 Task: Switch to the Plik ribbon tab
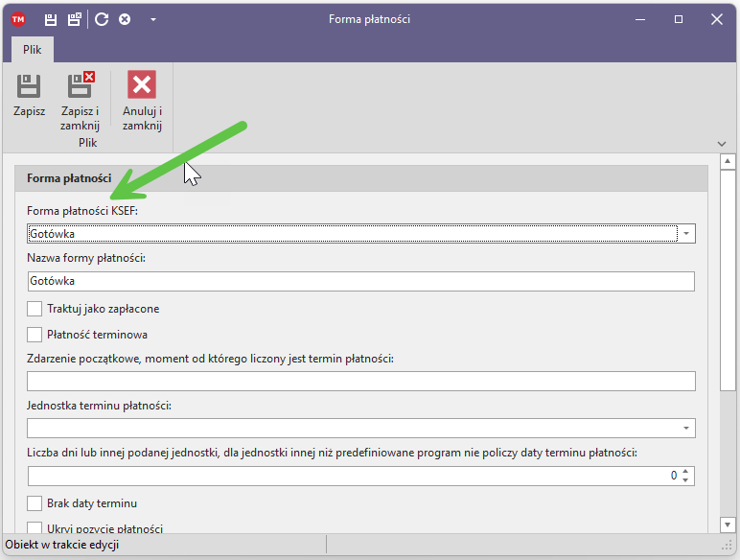33,50
